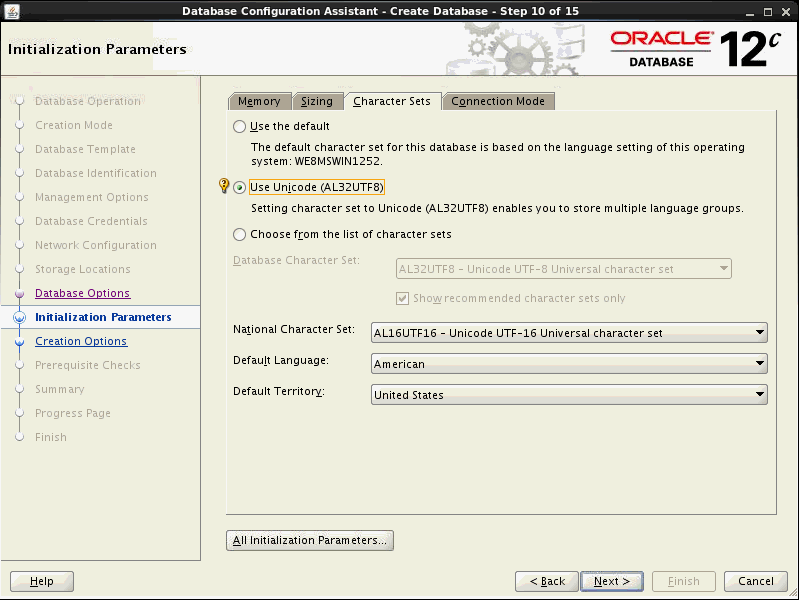Click the WE8MSWIN1252 default character set description

click(x=498, y=154)
